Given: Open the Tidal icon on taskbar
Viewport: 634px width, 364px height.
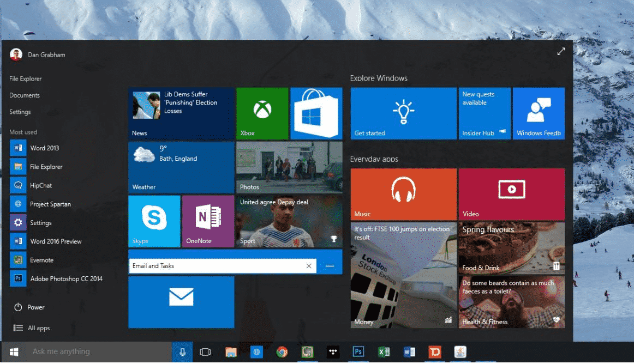Looking at the screenshot, I should click(x=333, y=352).
